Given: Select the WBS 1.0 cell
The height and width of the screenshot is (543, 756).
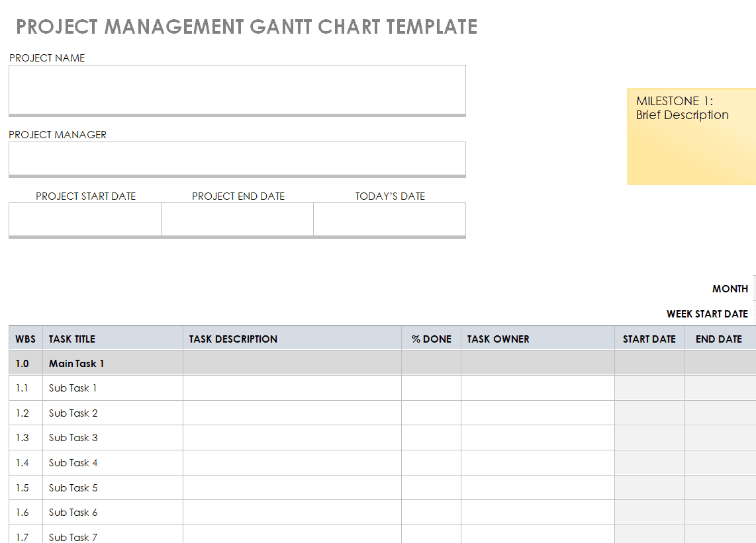Looking at the screenshot, I should click(x=26, y=363).
